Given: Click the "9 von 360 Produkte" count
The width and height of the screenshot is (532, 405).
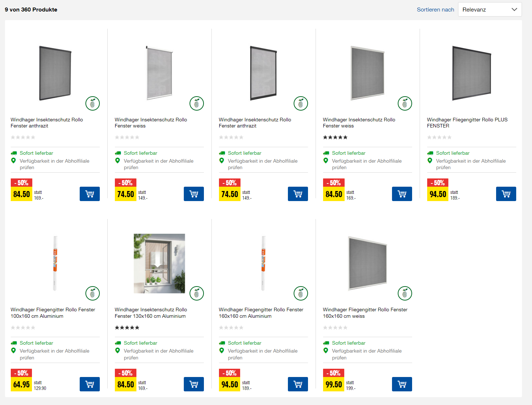Looking at the screenshot, I should pyautogui.click(x=31, y=10).
